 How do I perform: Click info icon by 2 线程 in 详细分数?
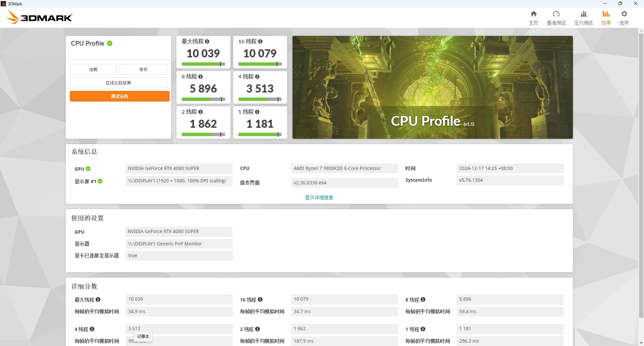pyautogui.click(x=257, y=329)
